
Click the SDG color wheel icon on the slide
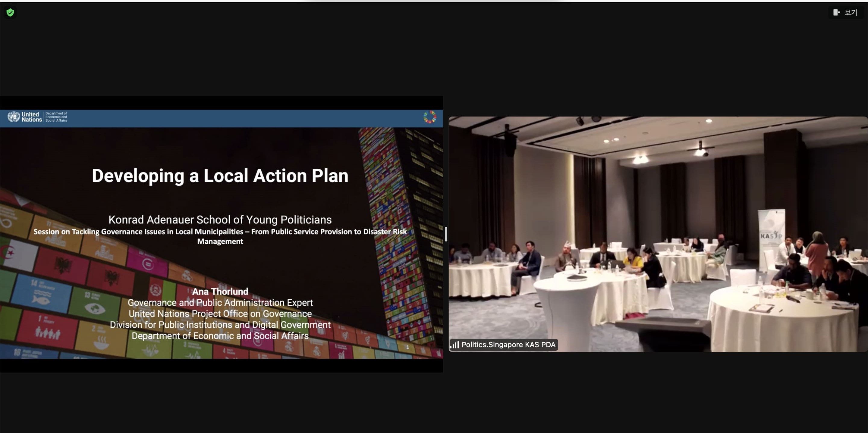click(x=429, y=117)
